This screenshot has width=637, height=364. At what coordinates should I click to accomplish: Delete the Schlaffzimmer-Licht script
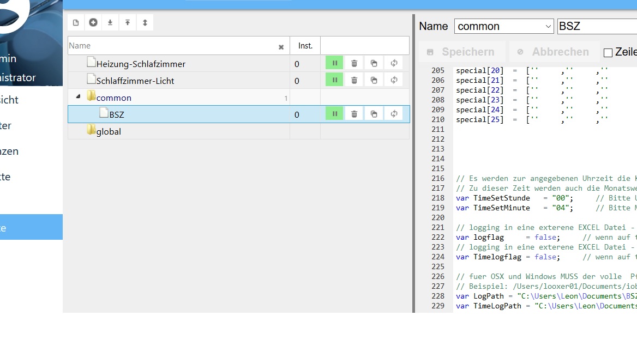click(354, 80)
